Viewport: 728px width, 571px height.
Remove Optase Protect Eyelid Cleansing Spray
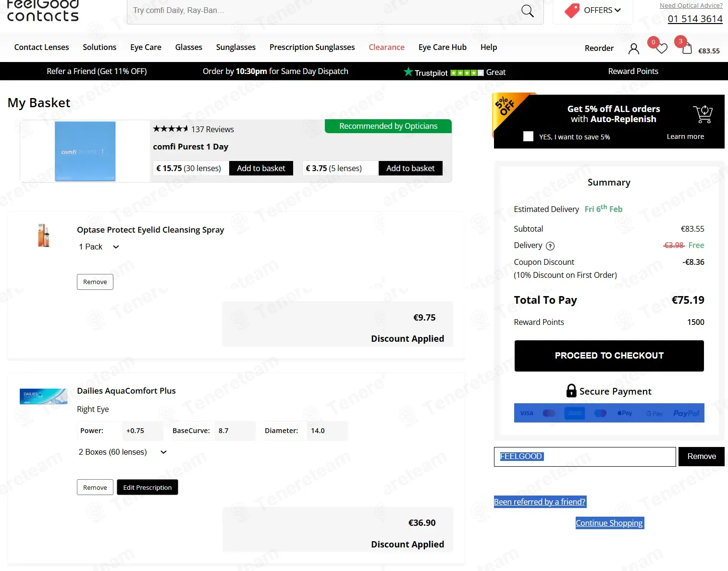95,282
